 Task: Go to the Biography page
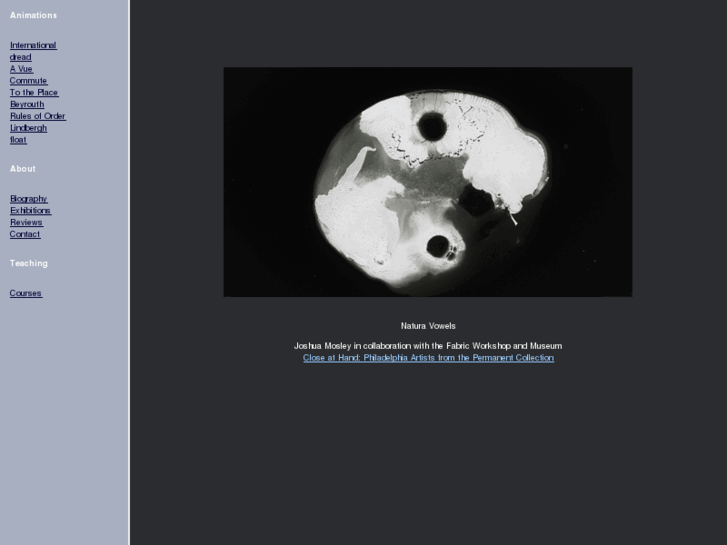(29, 199)
